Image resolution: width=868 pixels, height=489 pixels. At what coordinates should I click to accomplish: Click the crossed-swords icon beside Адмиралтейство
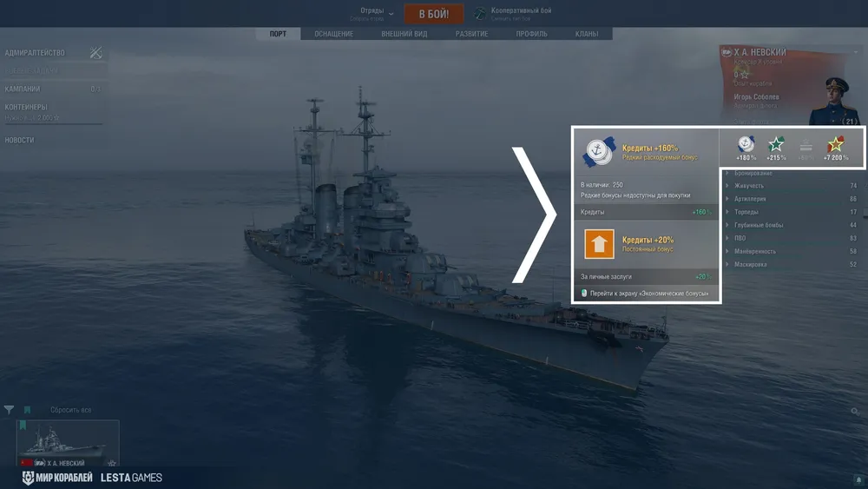(95, 53)
